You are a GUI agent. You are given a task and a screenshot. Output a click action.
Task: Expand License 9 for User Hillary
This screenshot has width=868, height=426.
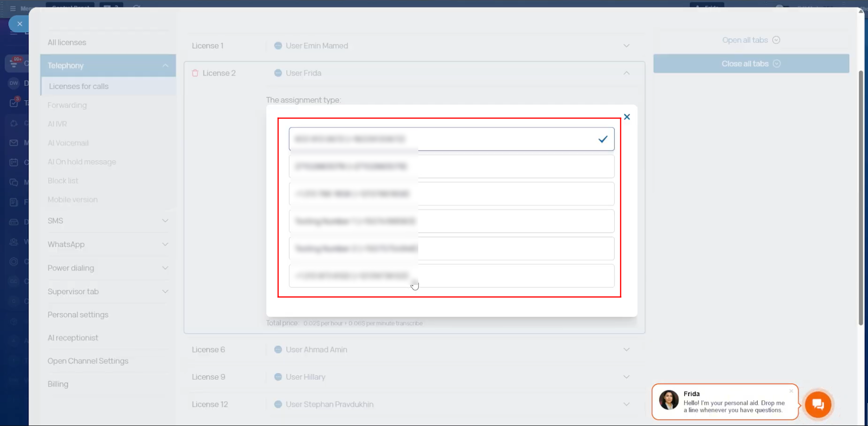click(x=626, y=377)
